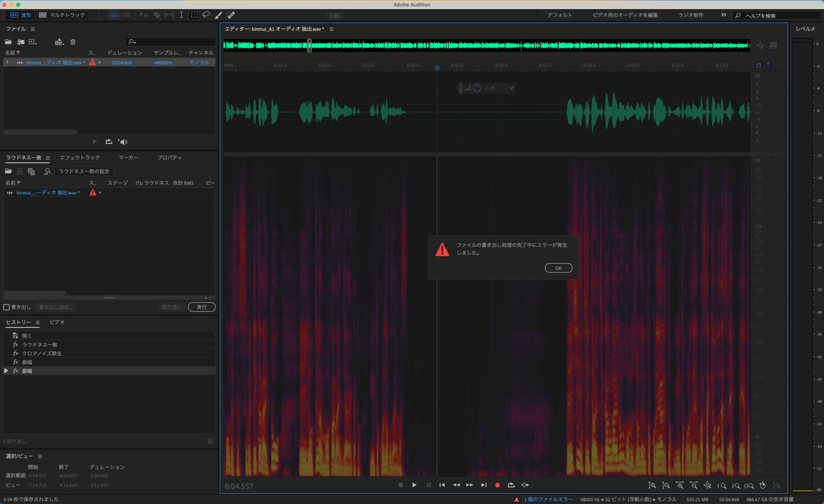
Task: Toggle spectral frequency display button
Action: [114, 15]
